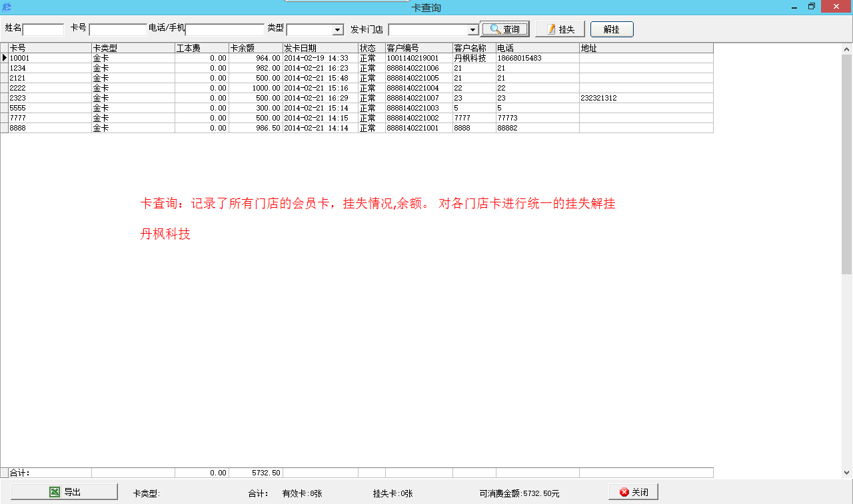Click the 卡余额 column header
This screenshot has width=853, height=504.
pyautogui.click(x=256, y=48)
